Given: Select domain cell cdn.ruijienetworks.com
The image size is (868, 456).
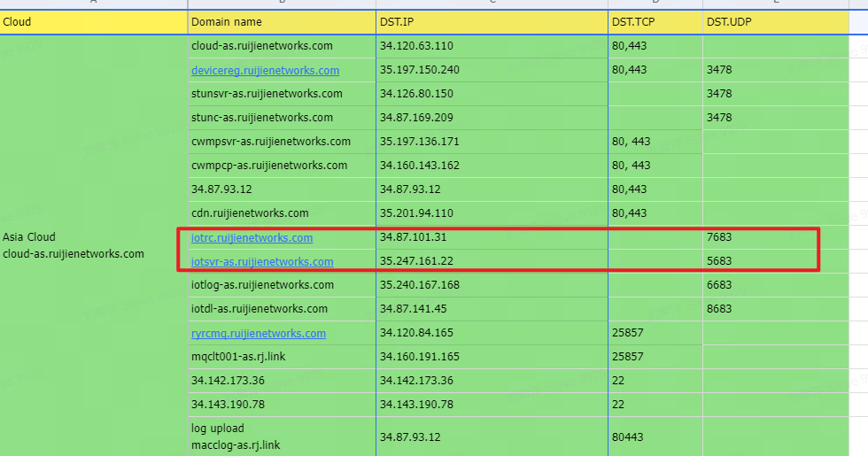Looking at the screenshot, I should coord(282,213).
